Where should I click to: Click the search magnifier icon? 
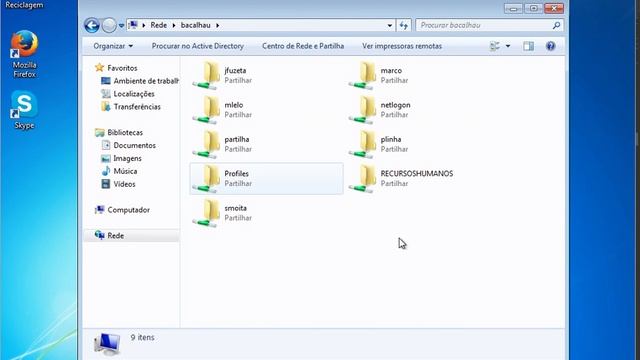coord(556,25)
